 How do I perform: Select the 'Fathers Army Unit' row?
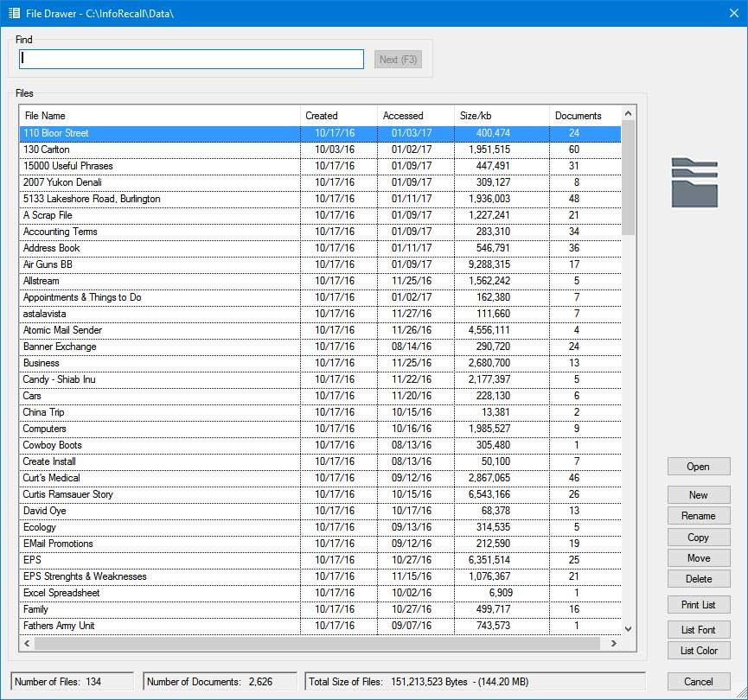tap(320, 626)
